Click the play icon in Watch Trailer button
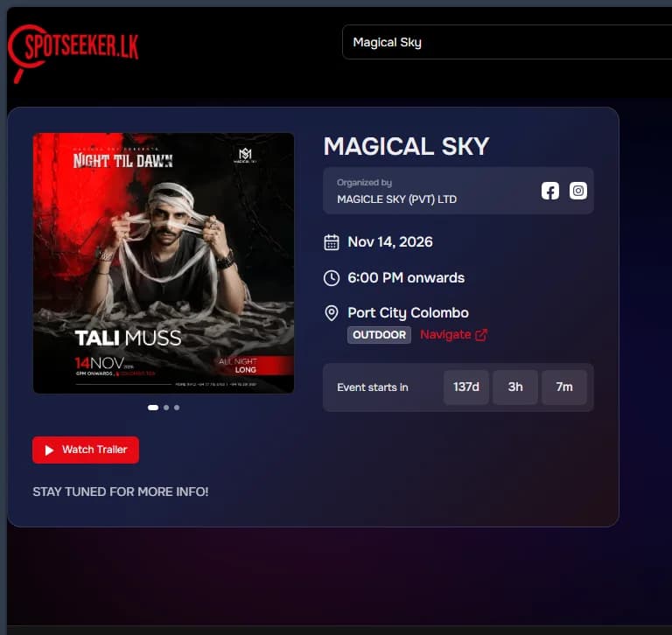The image size is (672, 635). pyautogui.click(x=49, y=450)
